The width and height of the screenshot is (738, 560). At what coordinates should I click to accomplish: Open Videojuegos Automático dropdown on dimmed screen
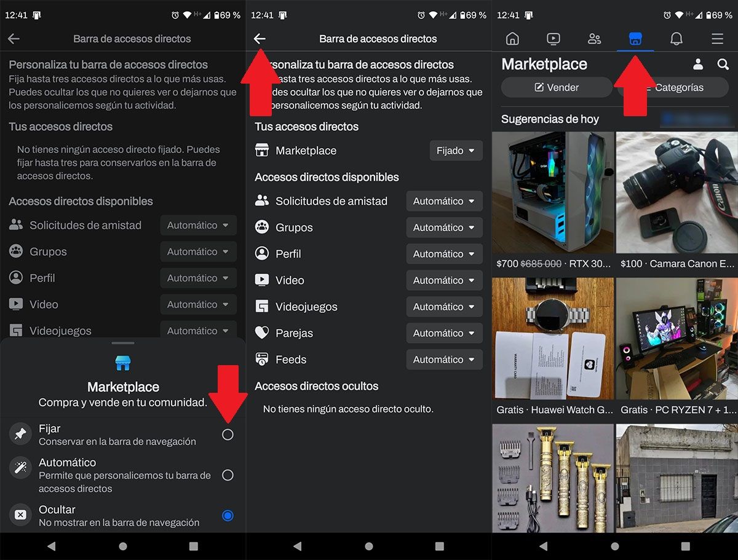coord(199,331)
